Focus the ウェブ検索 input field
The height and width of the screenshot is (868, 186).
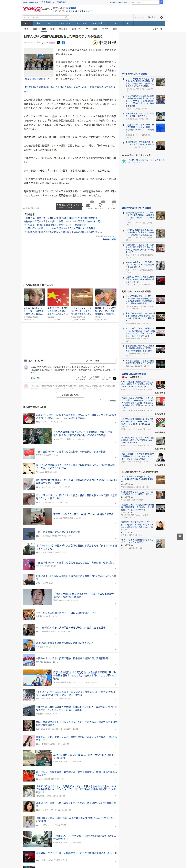click(145, 2)
